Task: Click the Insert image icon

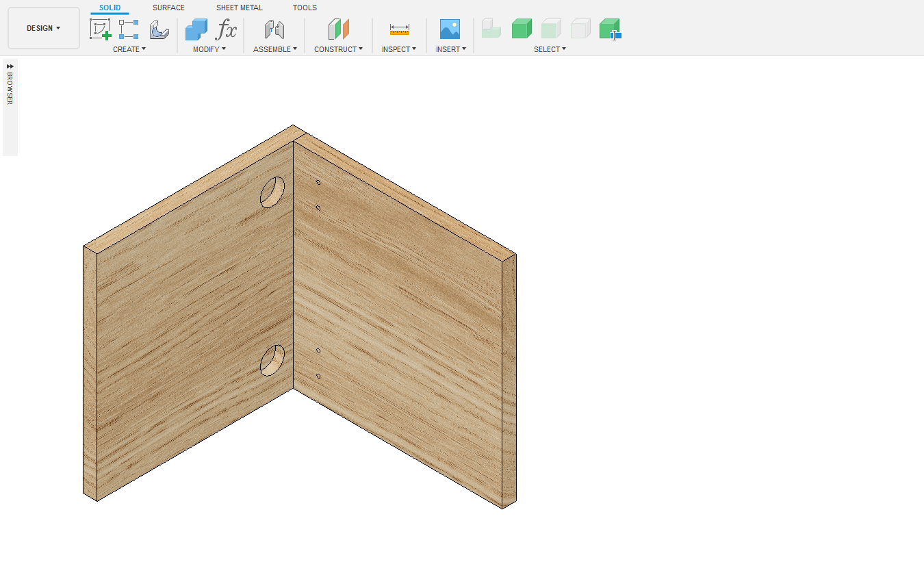Action: (x=450, y=29)
